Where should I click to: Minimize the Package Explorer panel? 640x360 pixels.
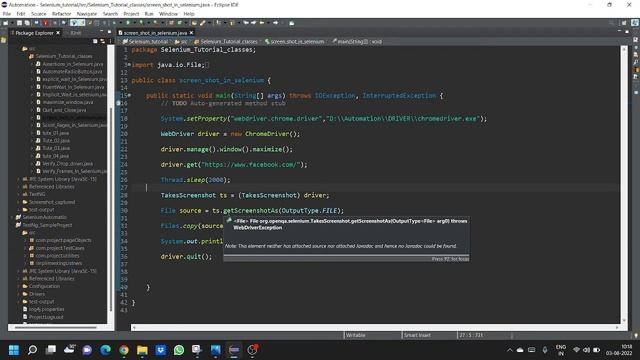pyautogui.click(x=102, y=32)
